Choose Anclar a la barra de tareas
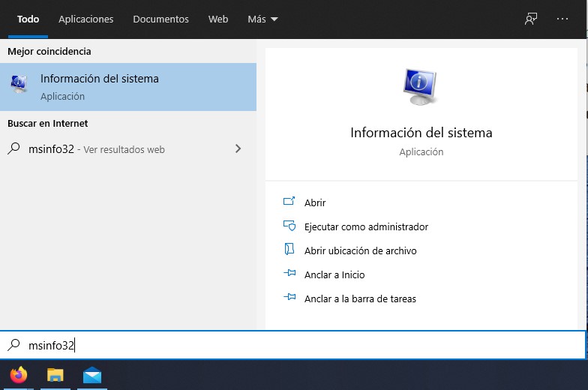The image size is (588, 390). click(360, 298)
